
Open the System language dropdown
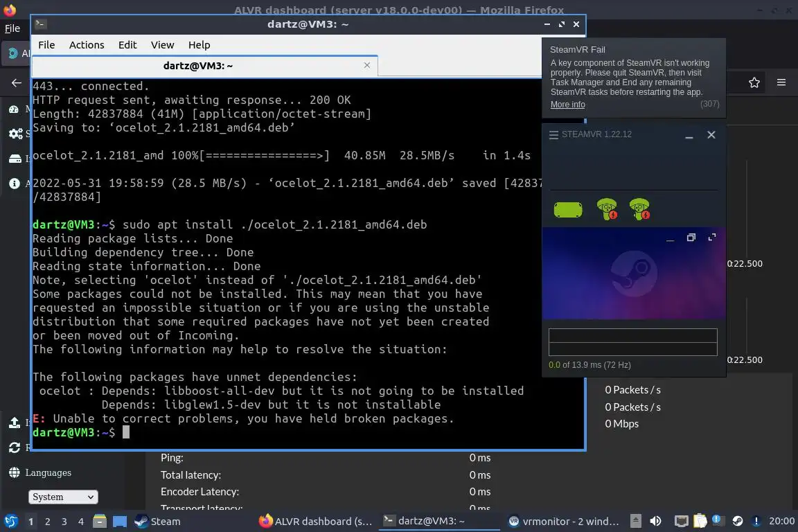63,497
